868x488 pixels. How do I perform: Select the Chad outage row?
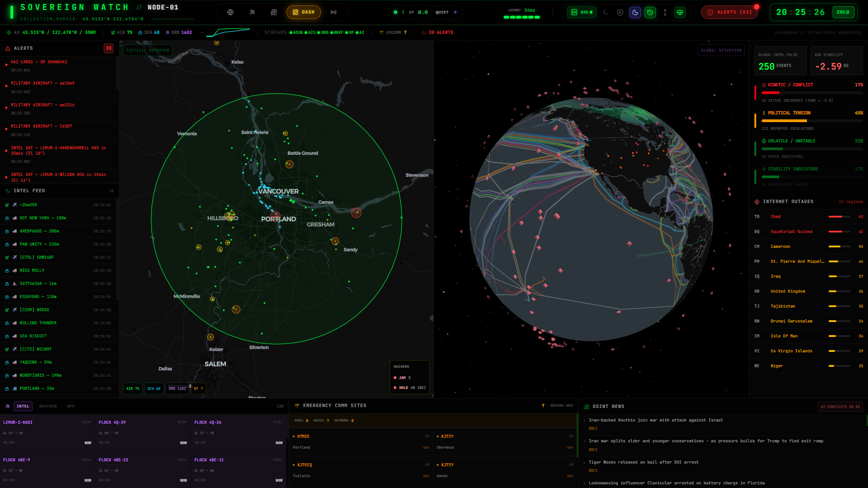[x=808, y=217]
